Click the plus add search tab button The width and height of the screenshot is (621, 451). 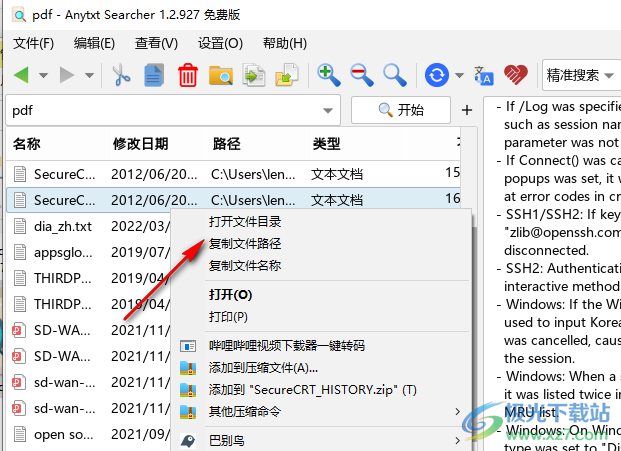click(x=467, y=110)
